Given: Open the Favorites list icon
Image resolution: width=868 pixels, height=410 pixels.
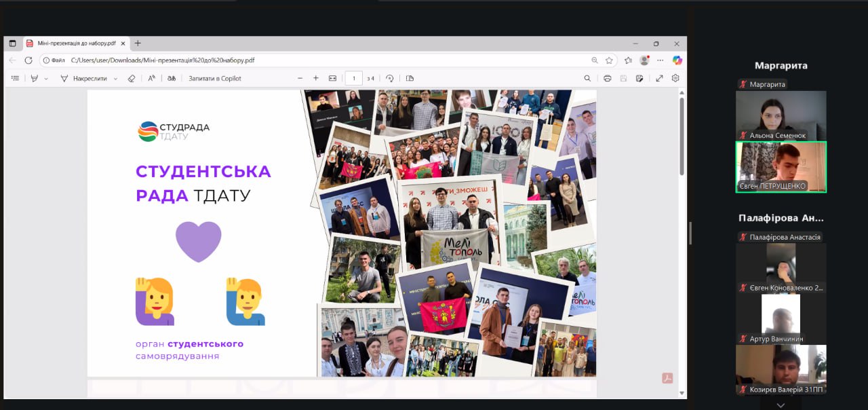Looking at the screenshot, I should click(628, 60).
